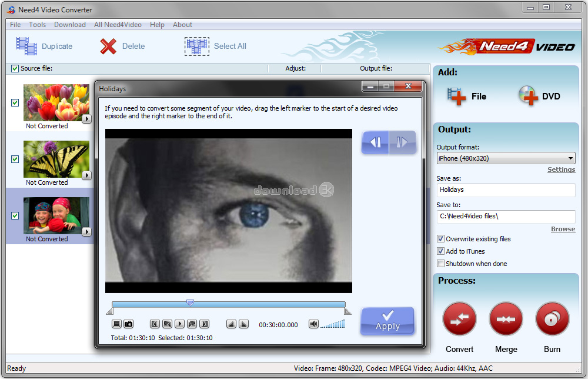This screenshot has width=588, height=379.
Task: Close the Holidays dialog
Action: pos(408,87)
